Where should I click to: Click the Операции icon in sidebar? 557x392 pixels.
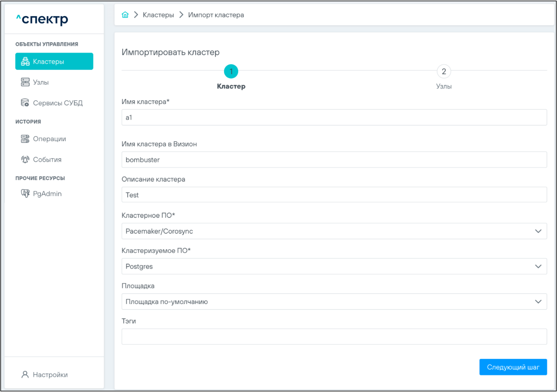tap(25, 139)
